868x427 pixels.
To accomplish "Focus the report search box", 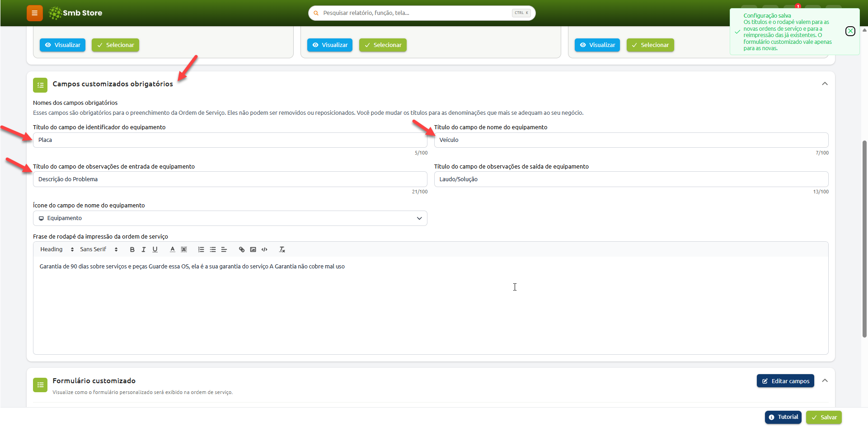I will tap(422, 13).
